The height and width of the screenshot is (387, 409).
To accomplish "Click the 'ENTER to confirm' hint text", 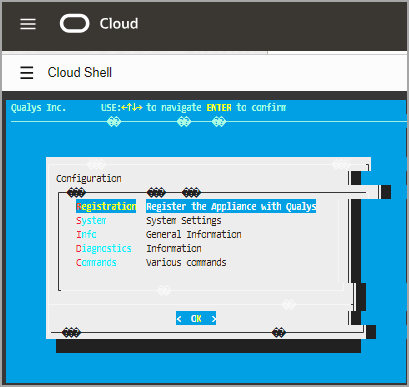I will tap(246, 108).
